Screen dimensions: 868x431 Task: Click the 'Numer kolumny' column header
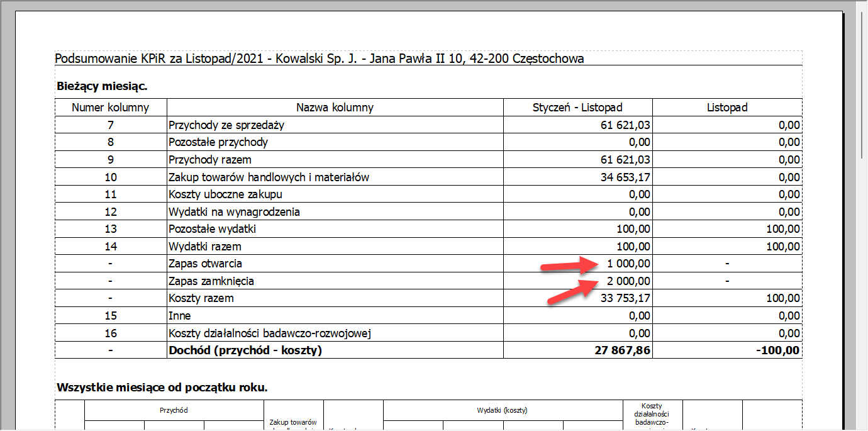click(111, 107)
